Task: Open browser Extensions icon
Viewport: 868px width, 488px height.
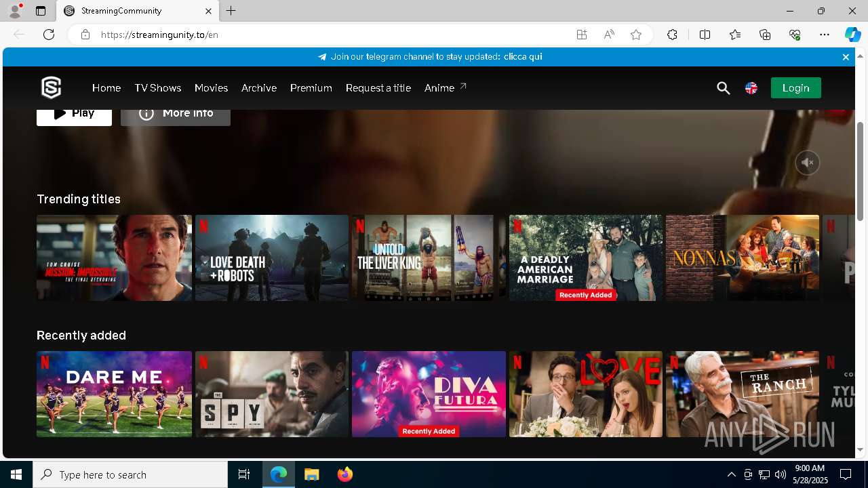Action: point(672,35)
